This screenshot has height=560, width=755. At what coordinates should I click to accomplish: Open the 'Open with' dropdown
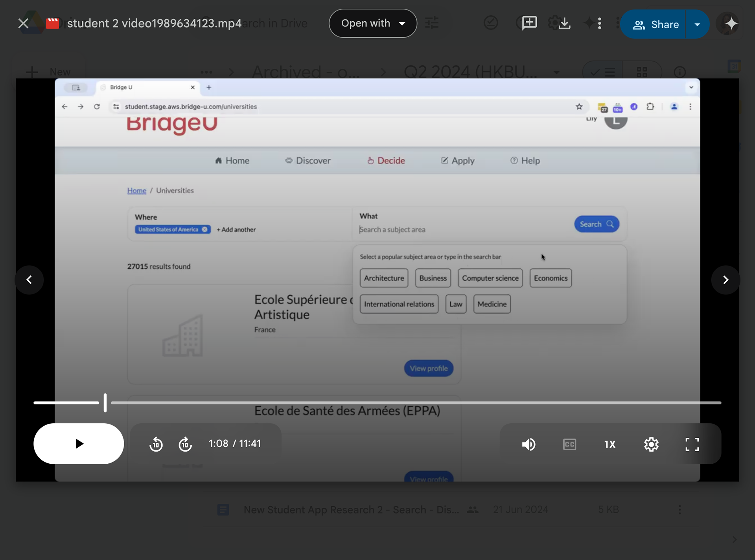coord(373,24)
